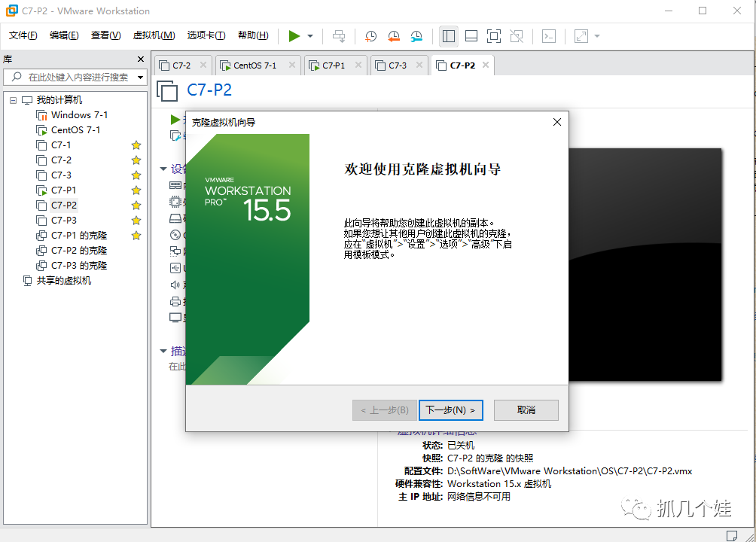Click the 网络信息不可用 IP address text
This screenshot has height=542, width=756.
(478, 497)
